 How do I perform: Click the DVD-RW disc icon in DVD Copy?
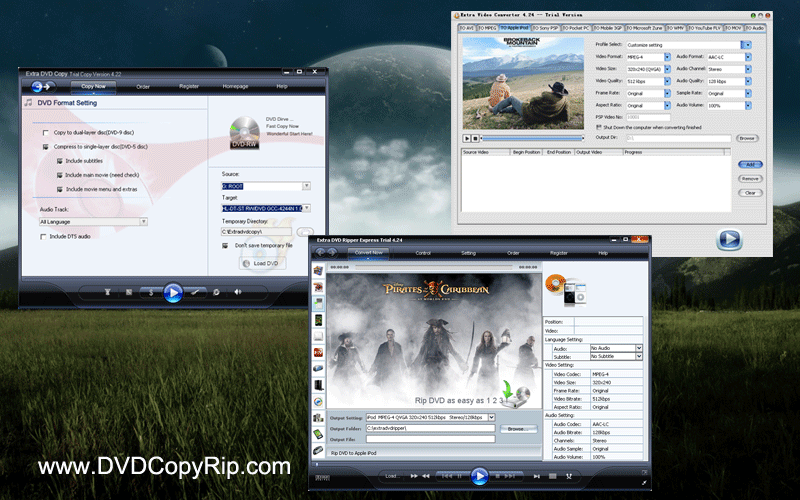(244, 133)
